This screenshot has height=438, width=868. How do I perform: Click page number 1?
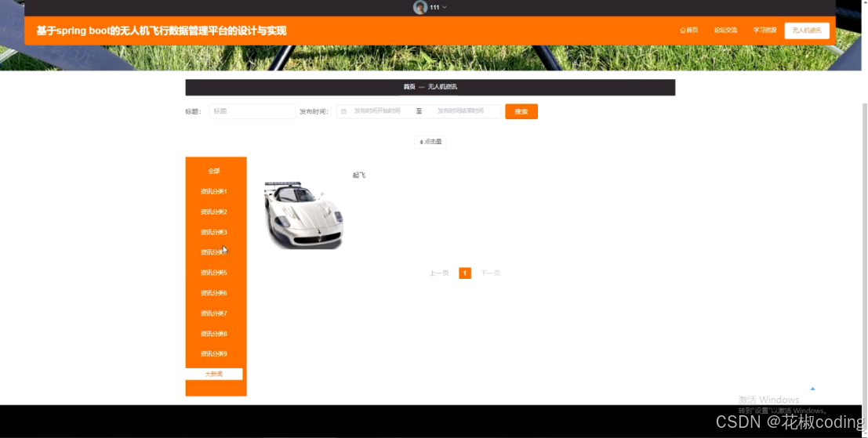coord(465,273)
